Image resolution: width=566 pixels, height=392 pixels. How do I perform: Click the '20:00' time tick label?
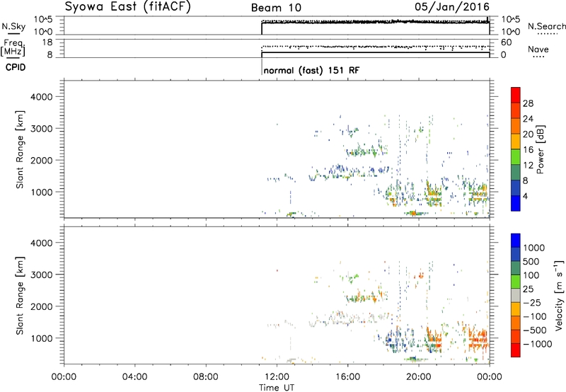click(x=418, y=377)
